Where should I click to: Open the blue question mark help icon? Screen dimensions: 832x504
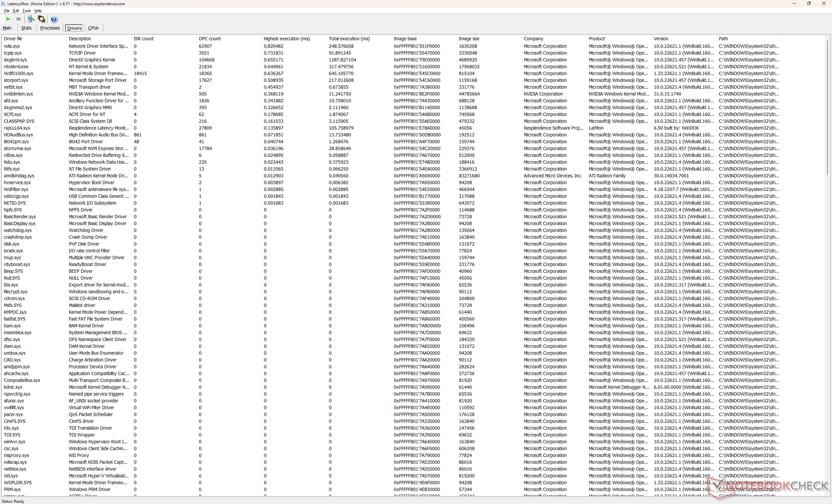54,19
